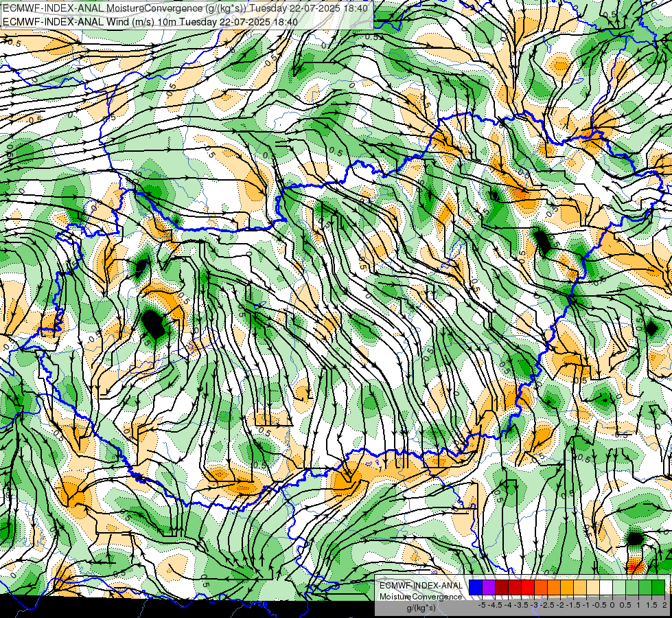The width and height of the screenshot is (672, 618).
Task: Click the -2 legend tick label
Action: pos(561,605)
